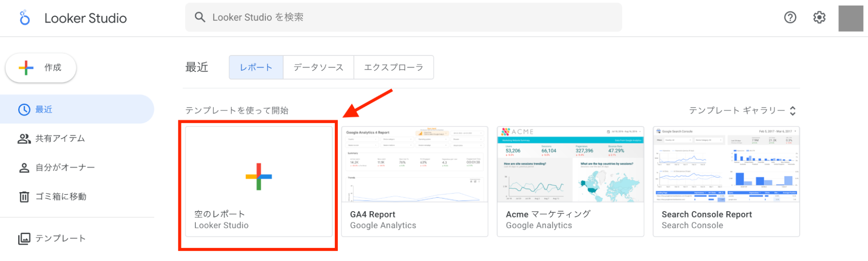The width and height of the screenshot is (868, 261).
Task: Click the Looker Studio logo icon
Action: [25, 18]
